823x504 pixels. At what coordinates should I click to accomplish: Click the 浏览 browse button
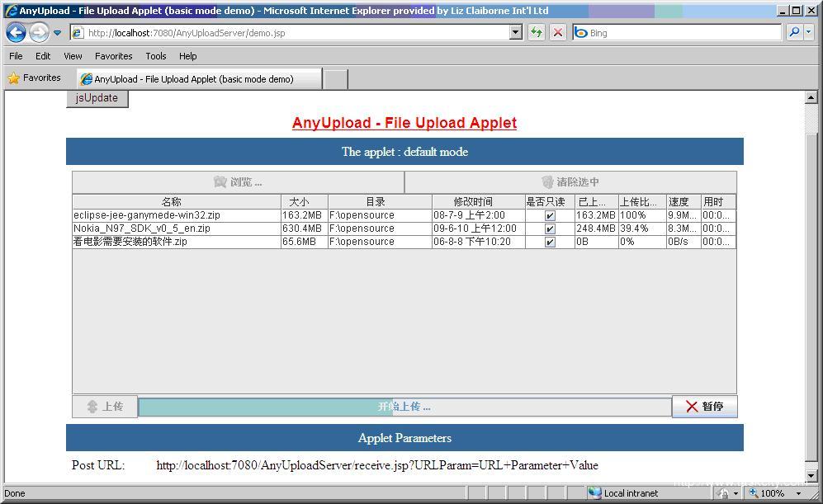239,182
